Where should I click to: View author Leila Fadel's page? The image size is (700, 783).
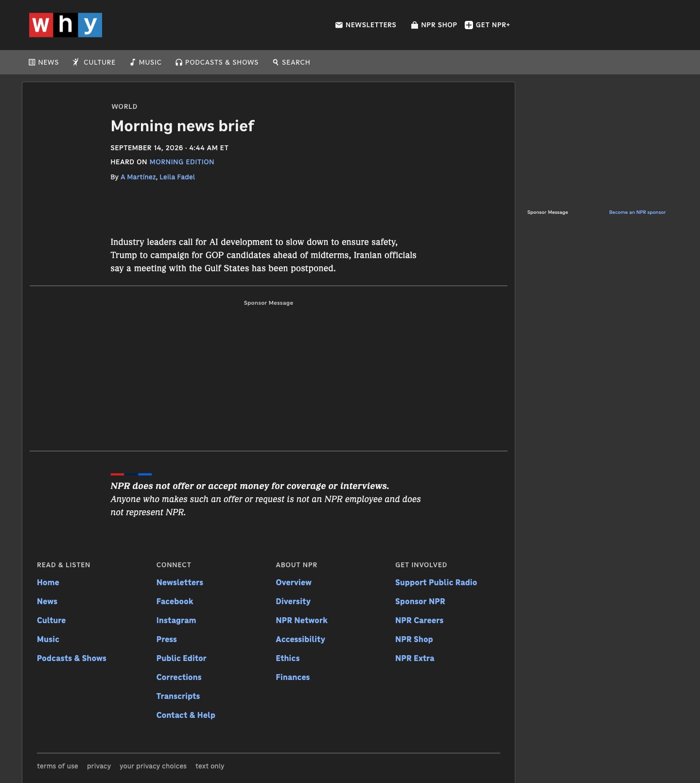pyautogui.click(x=177, y=177)
